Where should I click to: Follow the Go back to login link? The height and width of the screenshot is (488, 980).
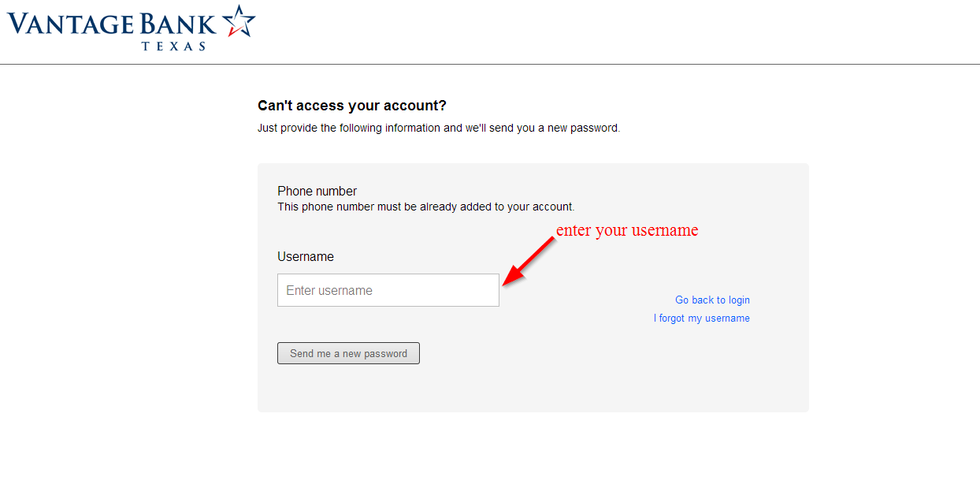point(712,300)
